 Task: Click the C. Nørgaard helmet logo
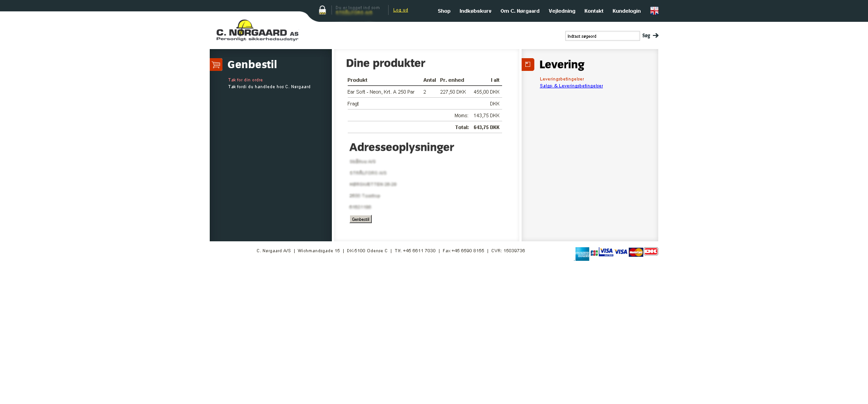(257, 30)
